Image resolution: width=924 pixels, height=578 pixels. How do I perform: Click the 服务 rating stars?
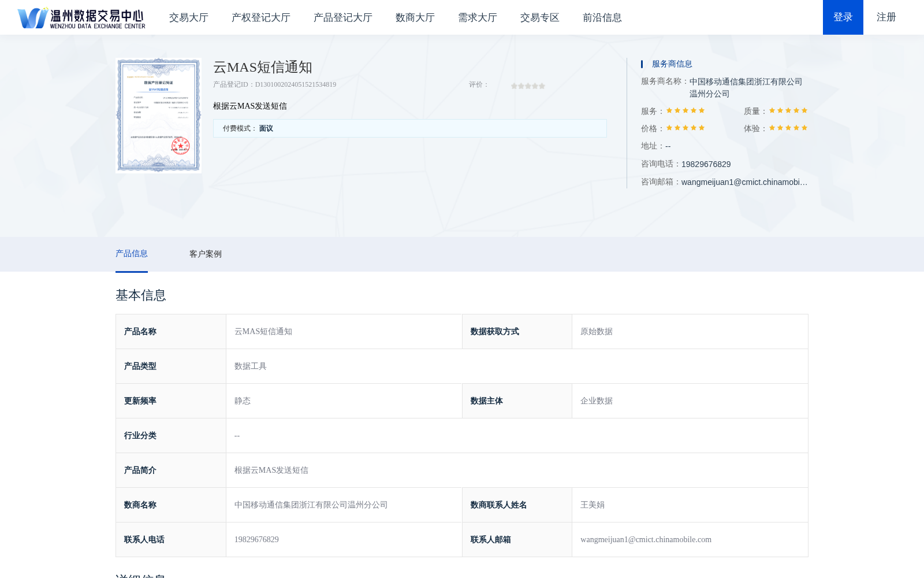(685, 110)
